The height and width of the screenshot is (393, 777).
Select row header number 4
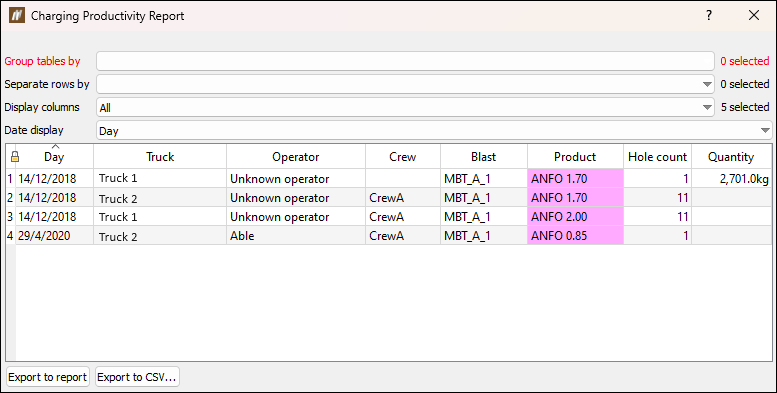10,235
